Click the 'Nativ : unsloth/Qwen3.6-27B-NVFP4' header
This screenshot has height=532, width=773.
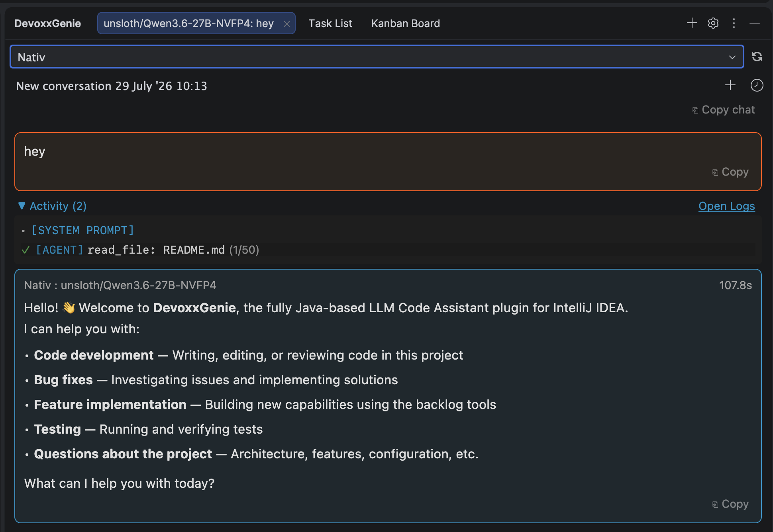pyautogui.click(x=120, y=285)
